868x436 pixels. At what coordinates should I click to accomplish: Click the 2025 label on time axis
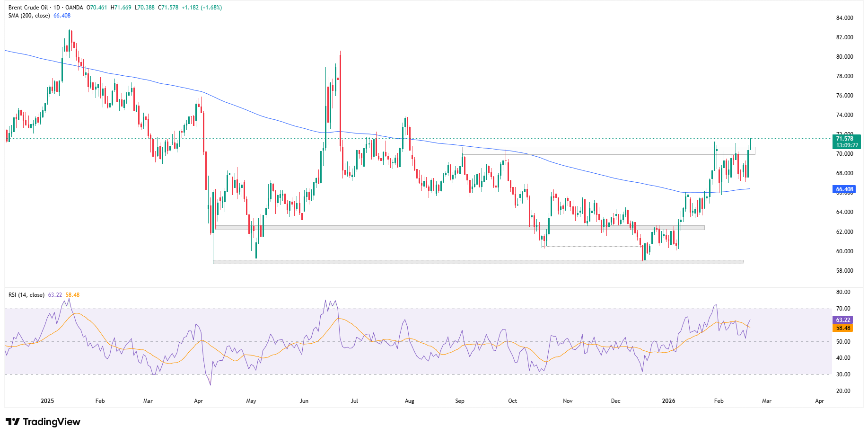[x=47, y=401]
